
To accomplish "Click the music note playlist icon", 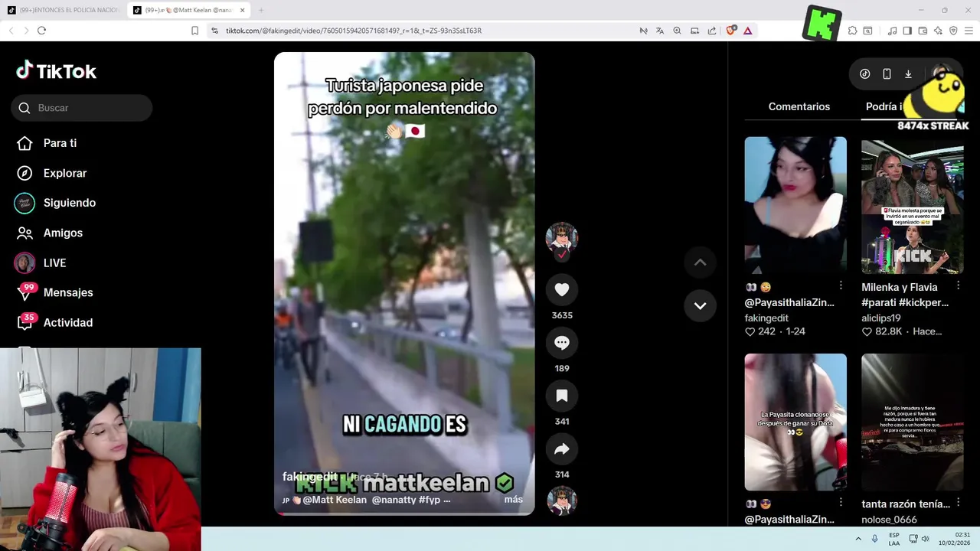I will pyautogui.click(x=892, y=31).
